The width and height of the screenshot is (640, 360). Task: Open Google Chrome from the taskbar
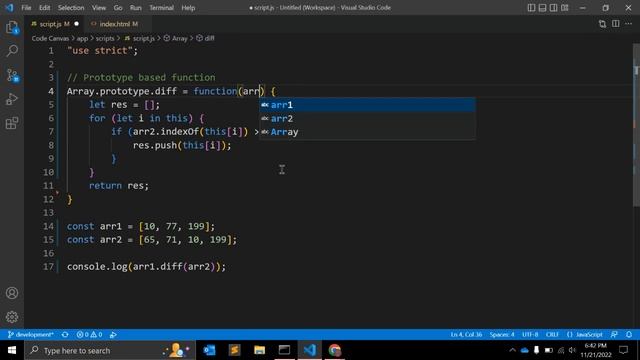[x=335, y=350]
